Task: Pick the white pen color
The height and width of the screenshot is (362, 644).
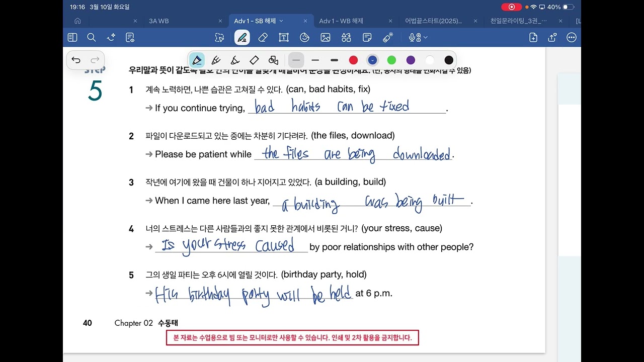Action: 430,60
